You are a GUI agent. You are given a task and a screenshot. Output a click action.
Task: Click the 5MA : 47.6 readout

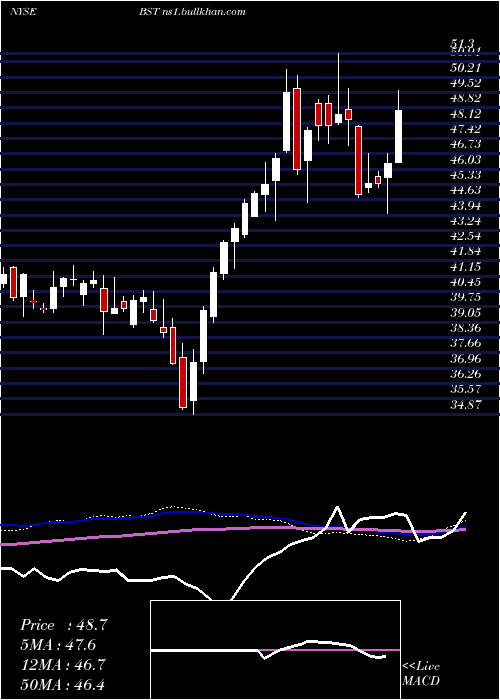point(58,645)
